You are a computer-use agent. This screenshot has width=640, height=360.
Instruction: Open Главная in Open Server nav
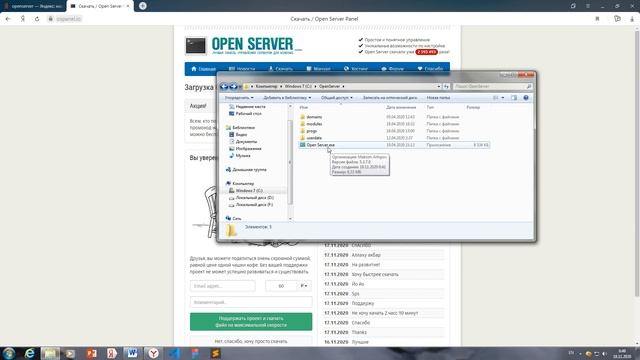pos(203,69)
